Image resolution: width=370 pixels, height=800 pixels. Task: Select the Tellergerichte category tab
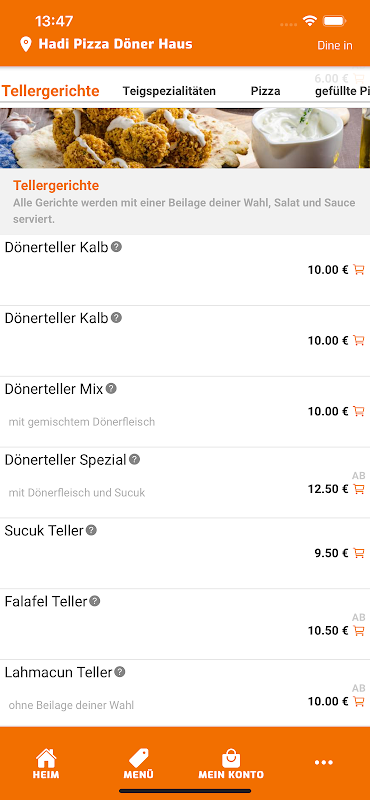point(51,91)
